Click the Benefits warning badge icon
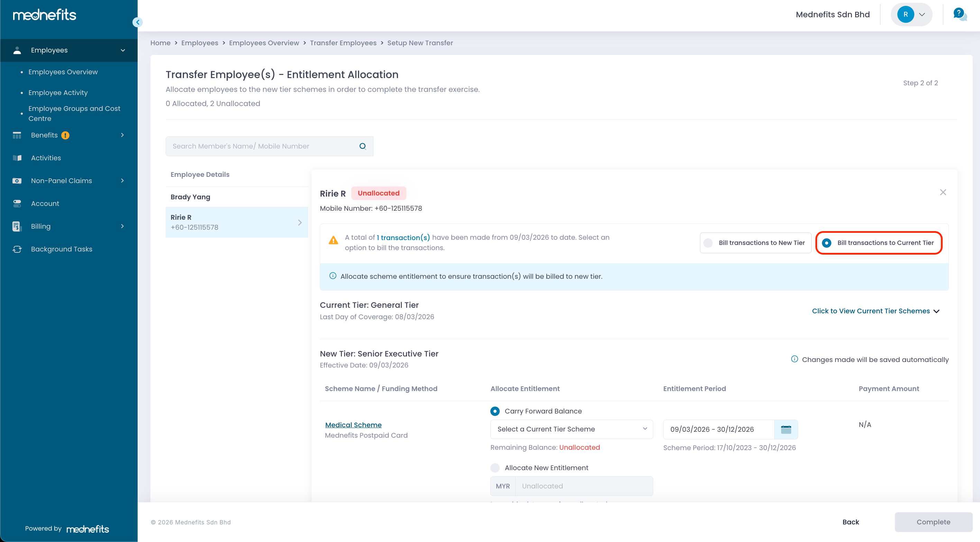This screenshot has height=542, width=980. point(65,135)
